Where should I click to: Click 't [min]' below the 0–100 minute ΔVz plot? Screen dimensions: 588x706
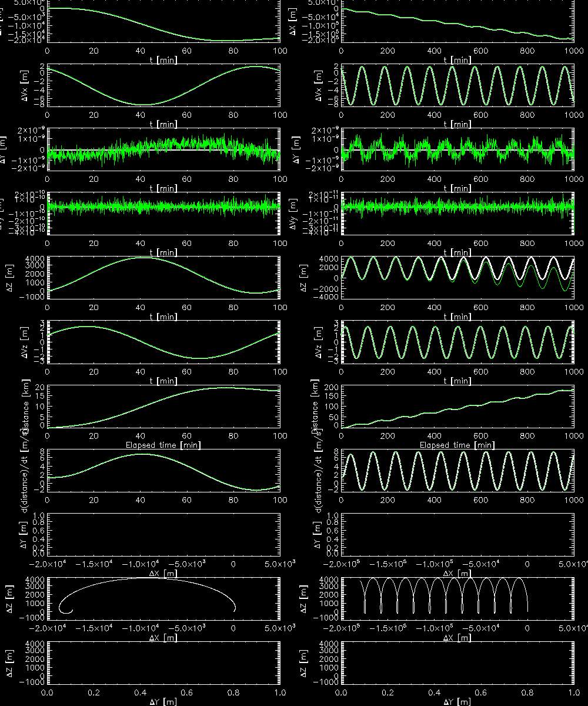[x=163, y=381]
